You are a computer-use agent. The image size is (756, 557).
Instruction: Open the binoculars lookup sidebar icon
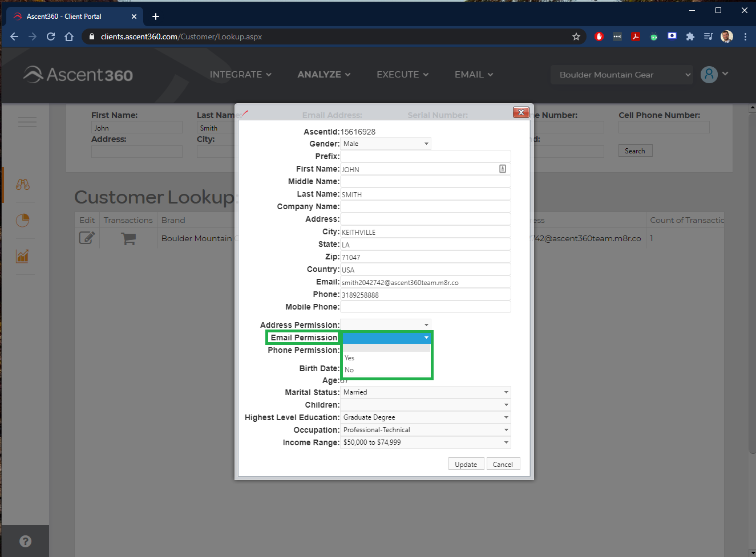[23, 185]
